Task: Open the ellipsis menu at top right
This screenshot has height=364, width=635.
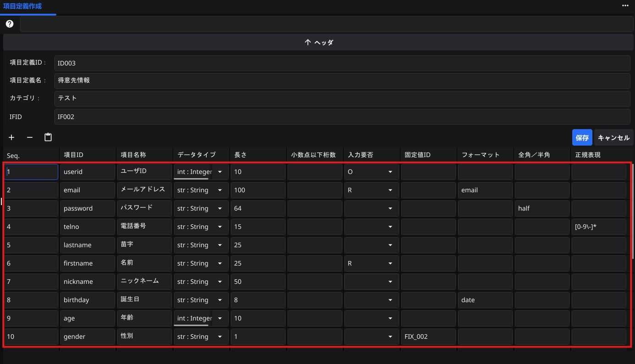Action: (x=625, y=5)
